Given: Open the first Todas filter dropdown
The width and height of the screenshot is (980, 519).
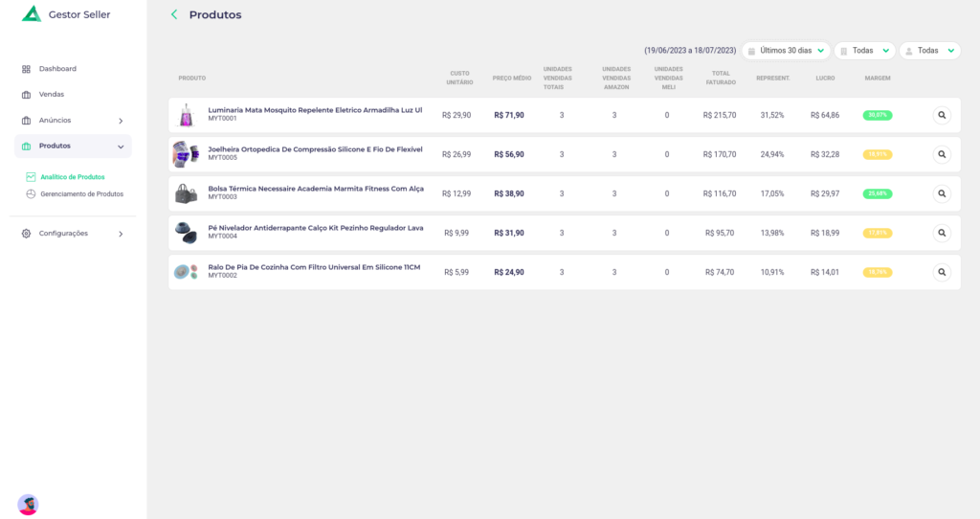Looking at the screenshot, I should pos(864,51).
